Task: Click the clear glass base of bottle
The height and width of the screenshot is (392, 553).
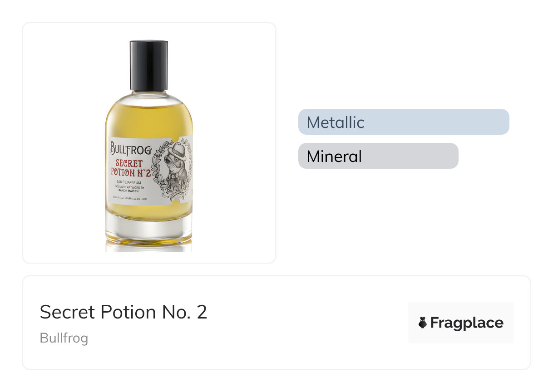Action: coord(148,229)
